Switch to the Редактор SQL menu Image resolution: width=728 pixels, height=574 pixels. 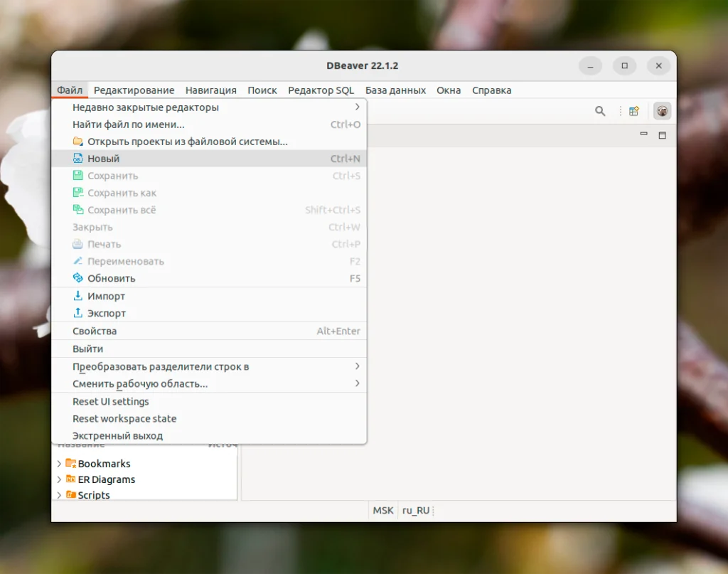tap(321, 90)
